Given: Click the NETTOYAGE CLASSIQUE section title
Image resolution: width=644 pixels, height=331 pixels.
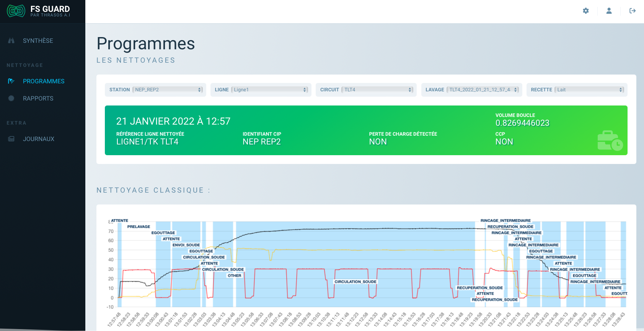Looking at the screenshot, I should (x=153, y=190).
